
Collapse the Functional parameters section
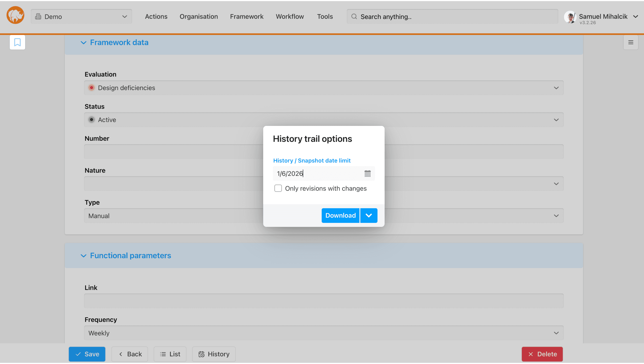83,256
